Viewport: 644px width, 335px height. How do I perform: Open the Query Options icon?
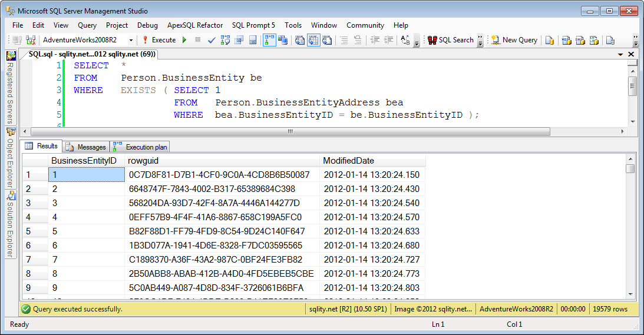(239, 40)
